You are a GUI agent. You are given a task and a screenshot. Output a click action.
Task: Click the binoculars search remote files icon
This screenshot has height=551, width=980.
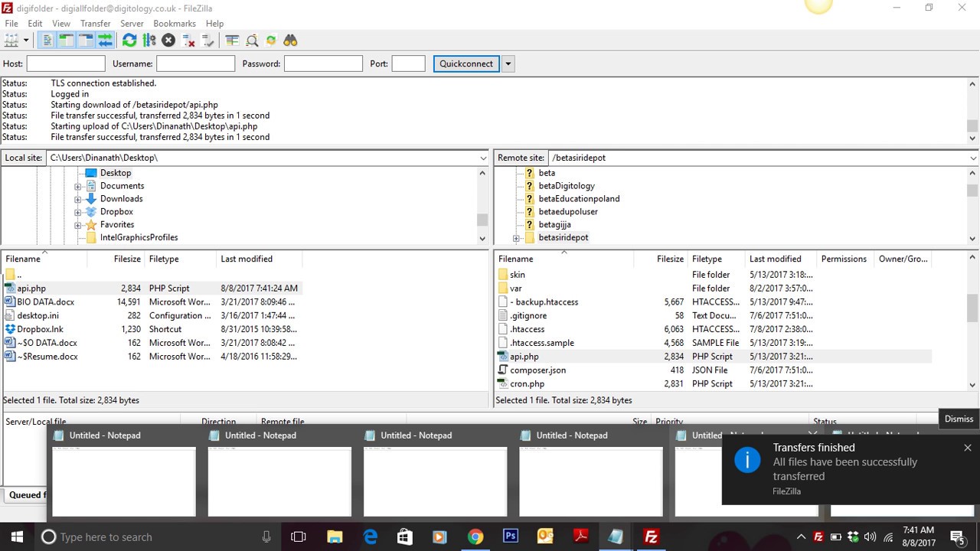click(290, 41)
